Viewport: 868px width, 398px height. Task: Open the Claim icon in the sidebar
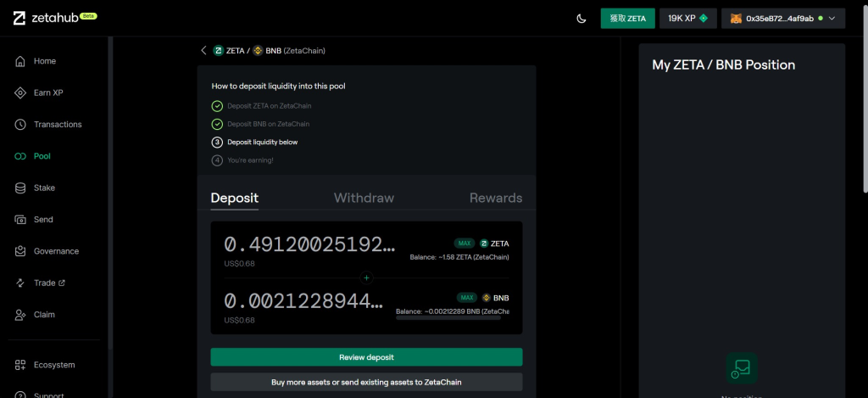pos(20,315)
